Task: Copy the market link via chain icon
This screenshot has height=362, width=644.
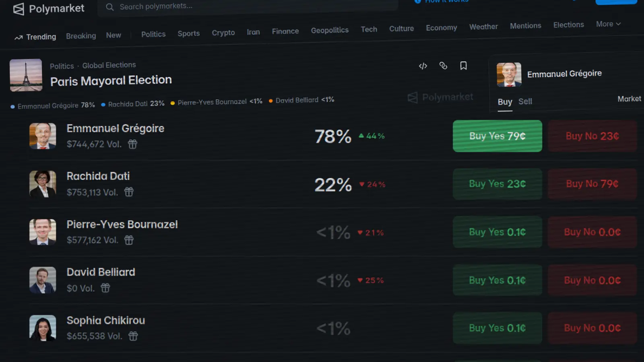Action: (x=443, y=66)
